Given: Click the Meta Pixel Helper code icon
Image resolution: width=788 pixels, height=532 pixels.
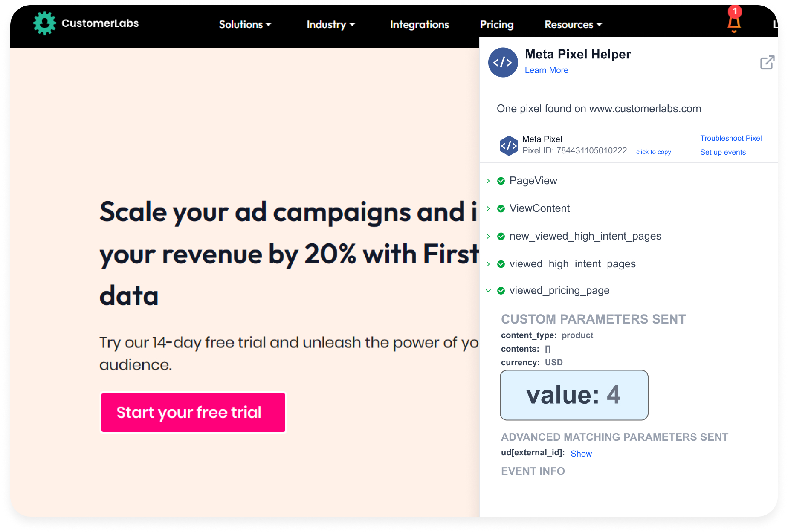Looking at the screenshot, I should [x=503, y=62].
